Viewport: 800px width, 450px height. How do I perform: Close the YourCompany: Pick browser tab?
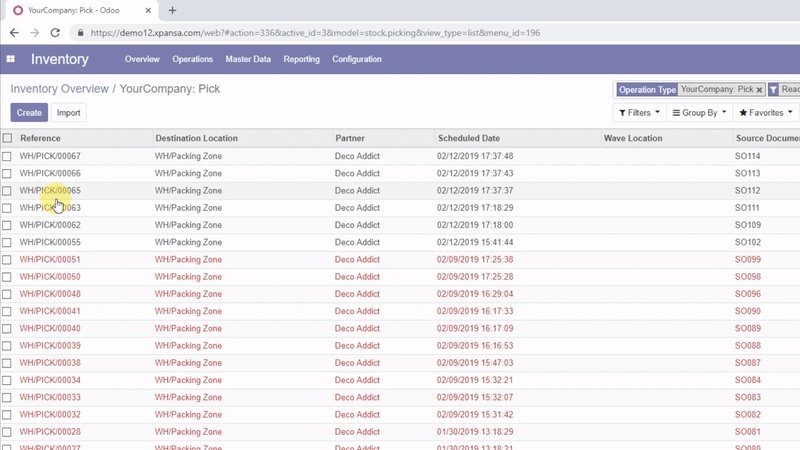pos(148,10)
